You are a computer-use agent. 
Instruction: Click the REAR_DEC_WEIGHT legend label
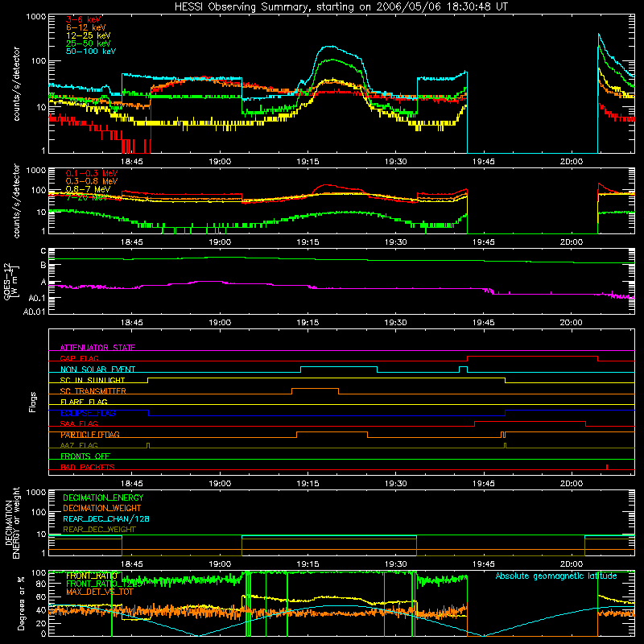[x=99, y=530]
